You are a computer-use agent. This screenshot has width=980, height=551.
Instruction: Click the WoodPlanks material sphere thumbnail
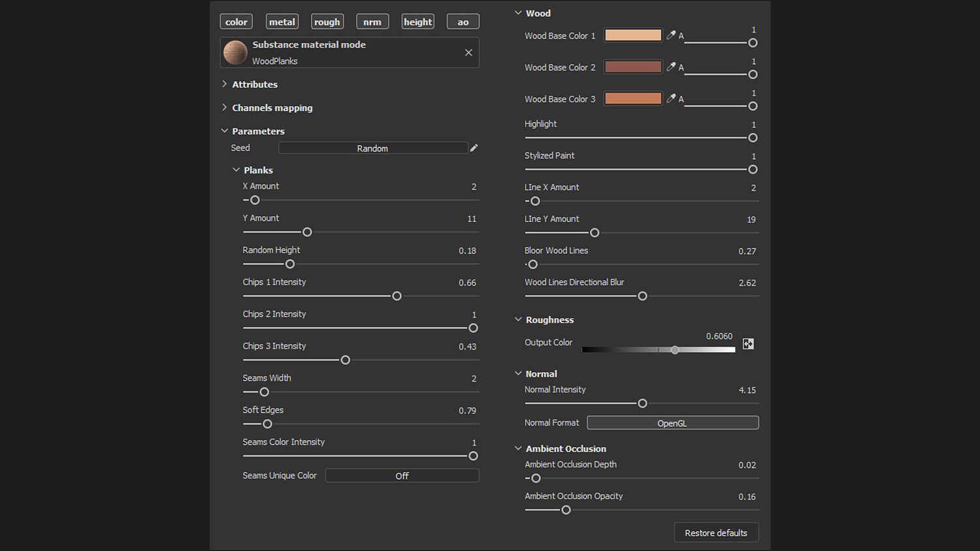pyautogui.click(x=235, y=53)
